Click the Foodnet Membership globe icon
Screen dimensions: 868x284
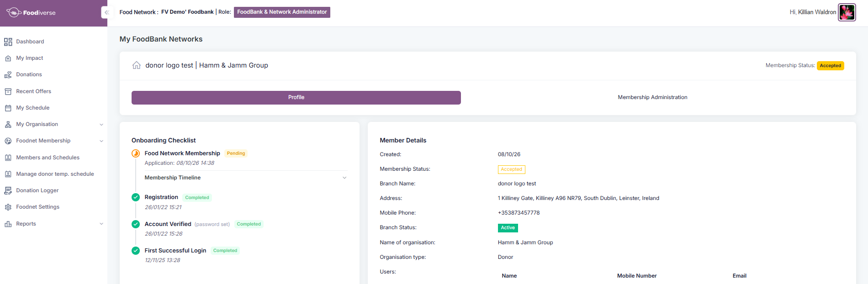click(x=8, y=141)
